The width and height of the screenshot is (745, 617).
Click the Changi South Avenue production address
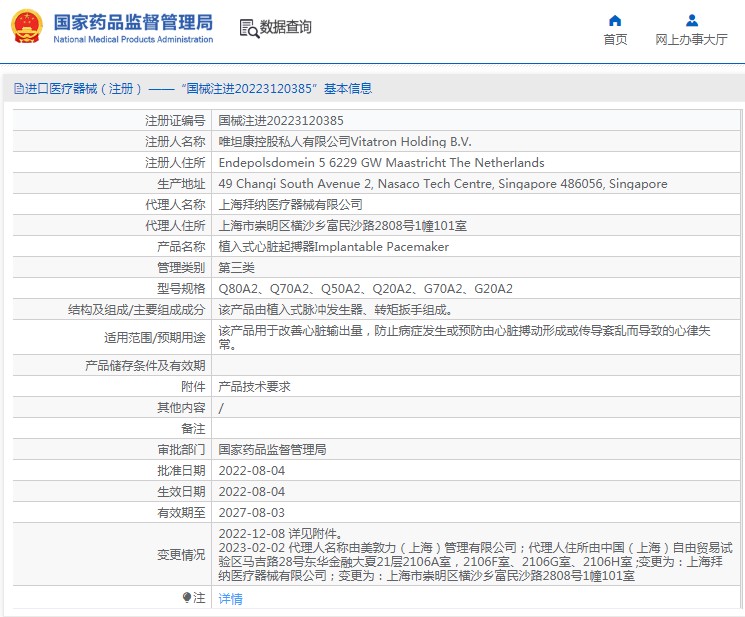click(442, 184)
